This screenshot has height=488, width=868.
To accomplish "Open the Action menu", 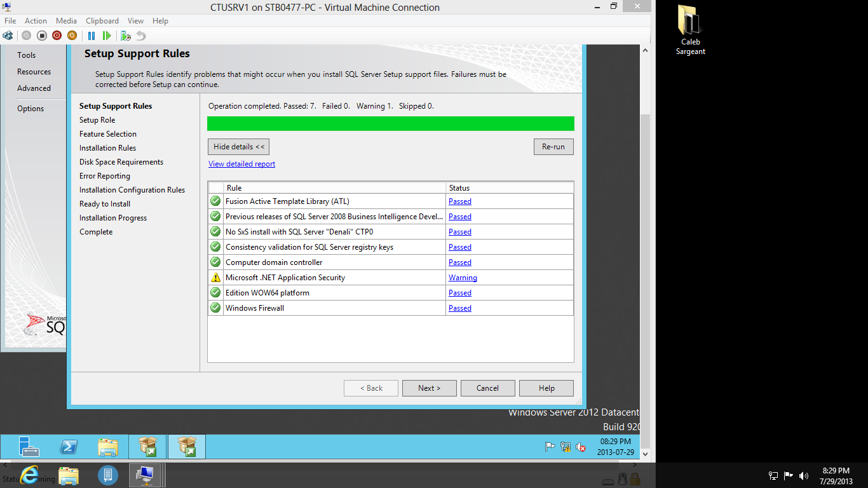I will (x=36, y=21).
